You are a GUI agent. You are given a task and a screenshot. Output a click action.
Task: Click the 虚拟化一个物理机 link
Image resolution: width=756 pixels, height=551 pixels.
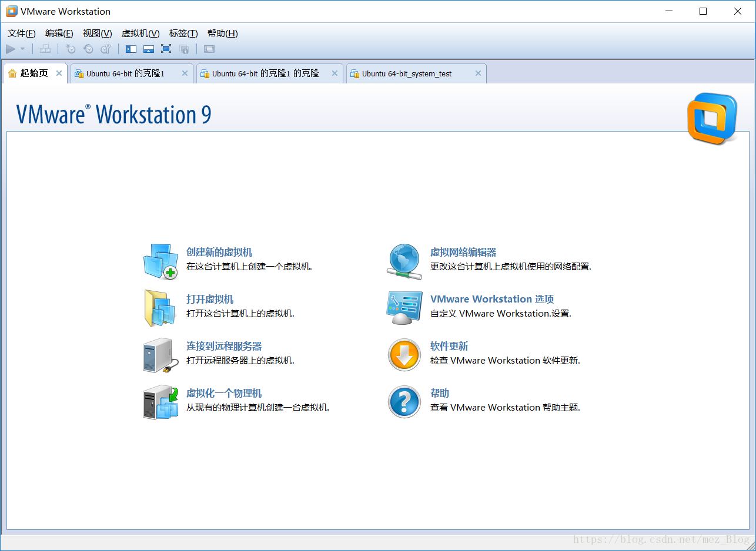point(224,393)
